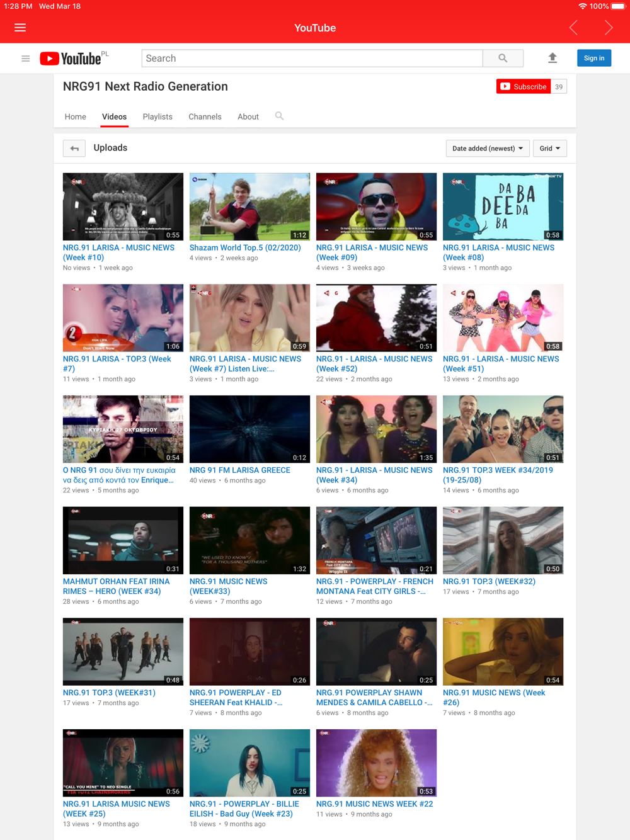This screenshot has width=630, height=840.
Task: Click the upload video icon
Action: 553,58
